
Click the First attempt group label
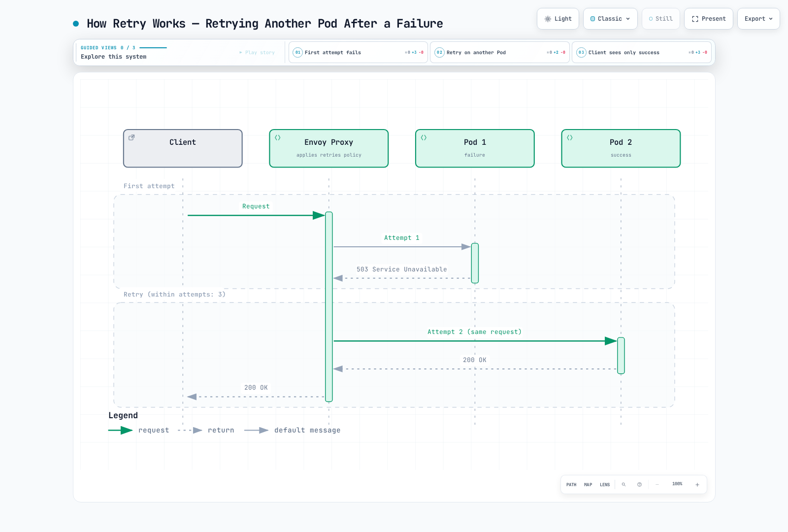[x=149, y=186]
